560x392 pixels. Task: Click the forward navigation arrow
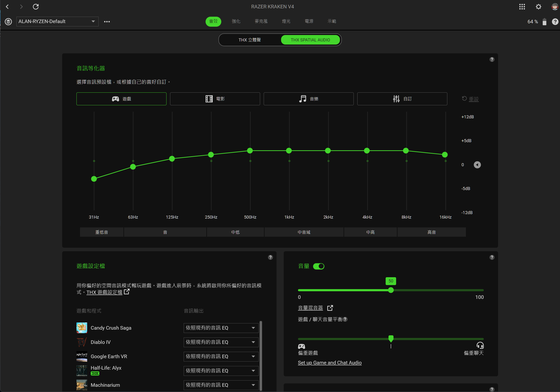click(21, 7)
